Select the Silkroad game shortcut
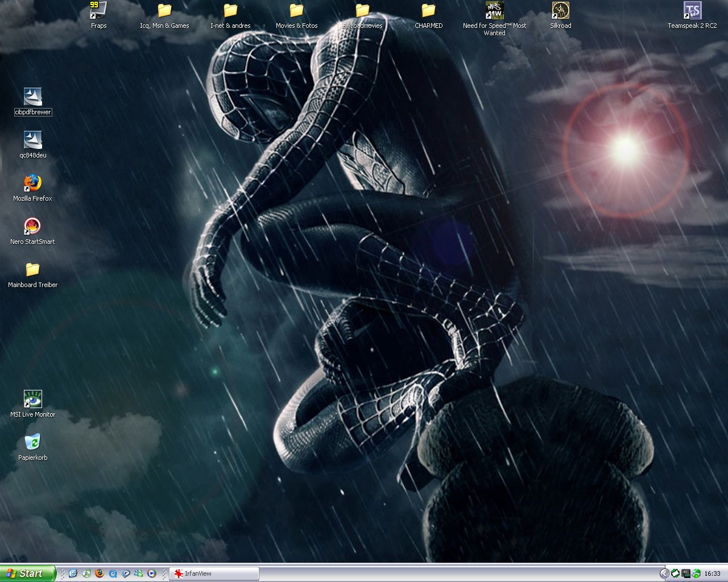Image resolution: width=728 pixels, height=582 pixels. [560, 11]
